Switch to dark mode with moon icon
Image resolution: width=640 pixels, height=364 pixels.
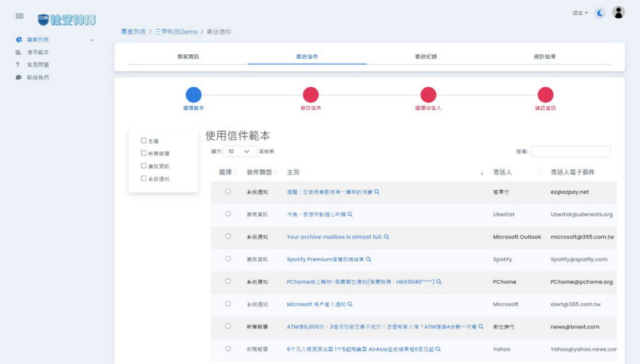pos(599,13)
